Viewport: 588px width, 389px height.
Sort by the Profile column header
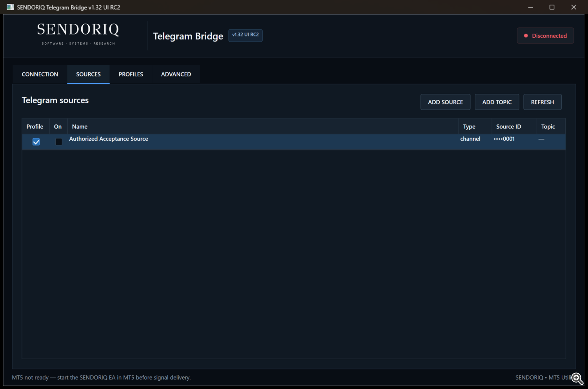35,127
